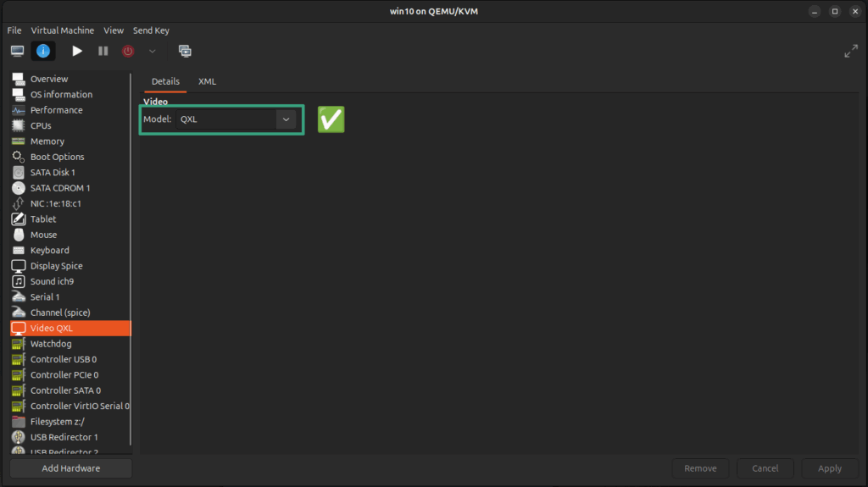Select Video QXL device
868x487 pixels.
point(70,328)
